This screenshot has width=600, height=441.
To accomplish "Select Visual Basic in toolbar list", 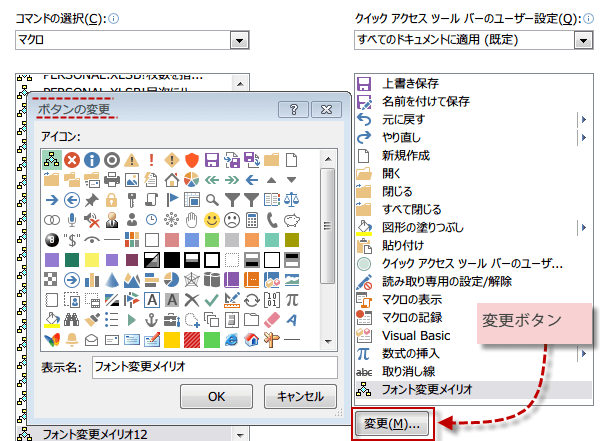I will [474, 335].
